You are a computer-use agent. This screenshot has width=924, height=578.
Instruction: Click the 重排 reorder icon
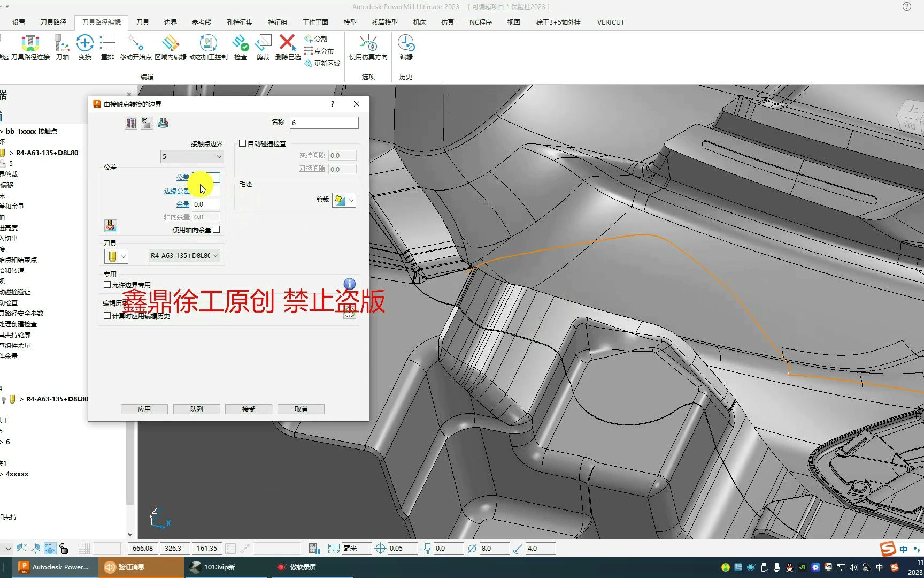(107, 47)
